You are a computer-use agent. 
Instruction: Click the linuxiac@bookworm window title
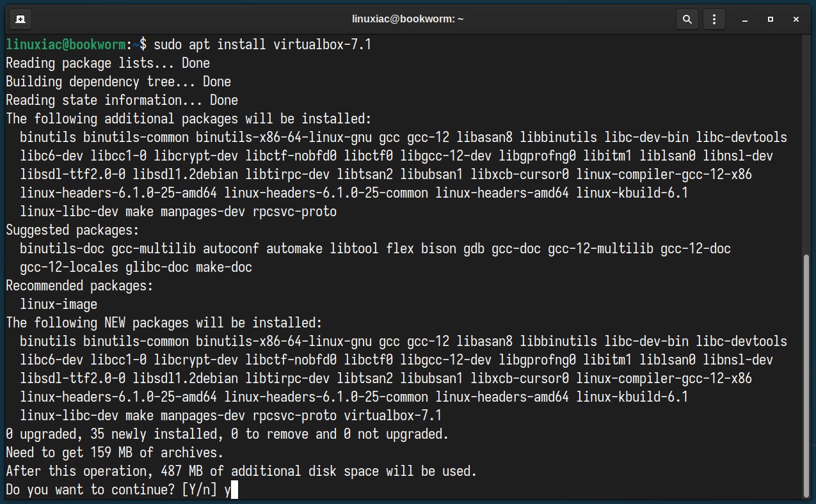408,19
